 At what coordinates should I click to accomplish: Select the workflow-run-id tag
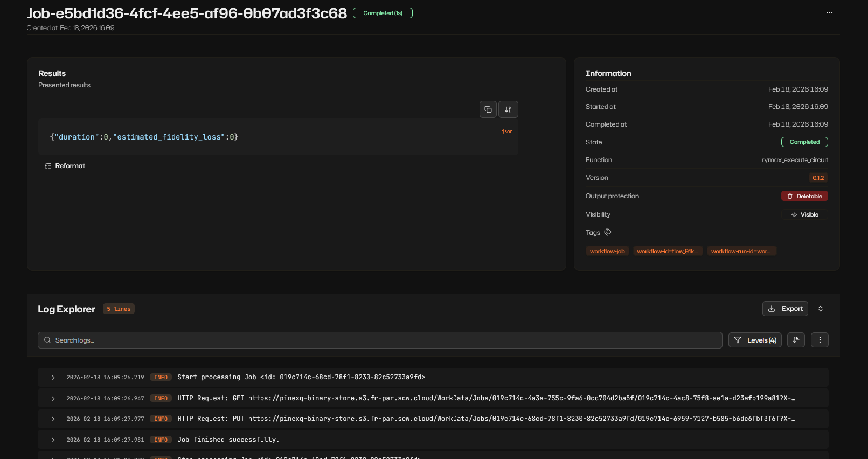(741, 251)
